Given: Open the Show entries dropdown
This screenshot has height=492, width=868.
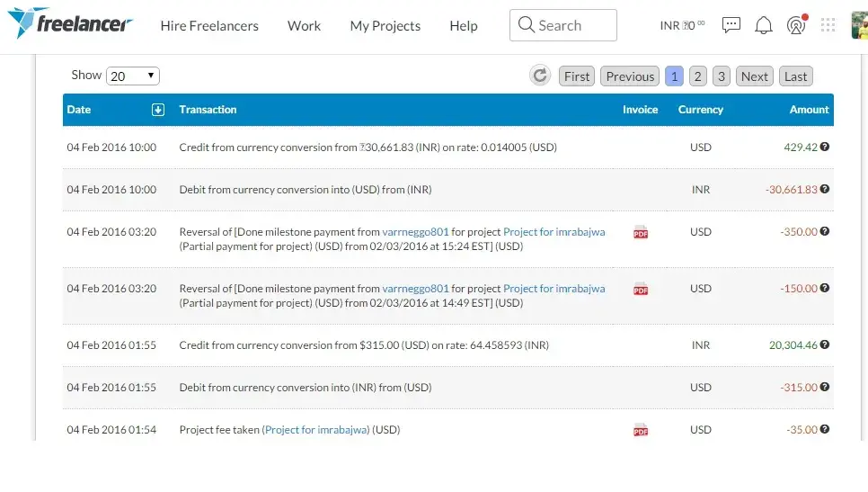Looking at the screenshot, I should pyautogui.click(x=132, y=76).
